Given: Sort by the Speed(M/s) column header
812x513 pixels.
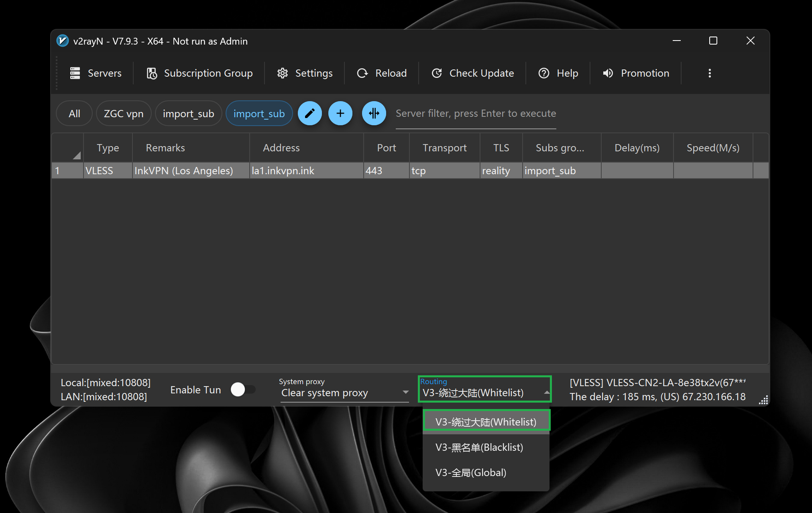Looking at the screenshot, I should point(713,148).
